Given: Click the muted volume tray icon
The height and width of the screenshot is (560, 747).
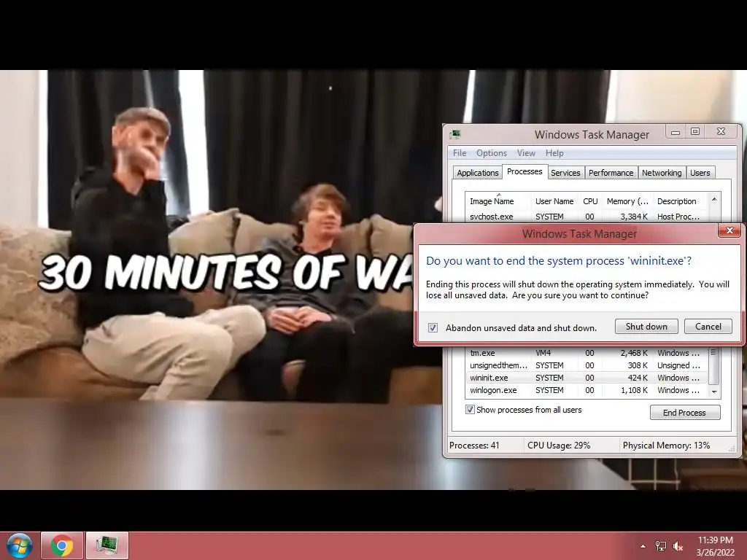Looking at the screenshot, I should coord(678,546).
